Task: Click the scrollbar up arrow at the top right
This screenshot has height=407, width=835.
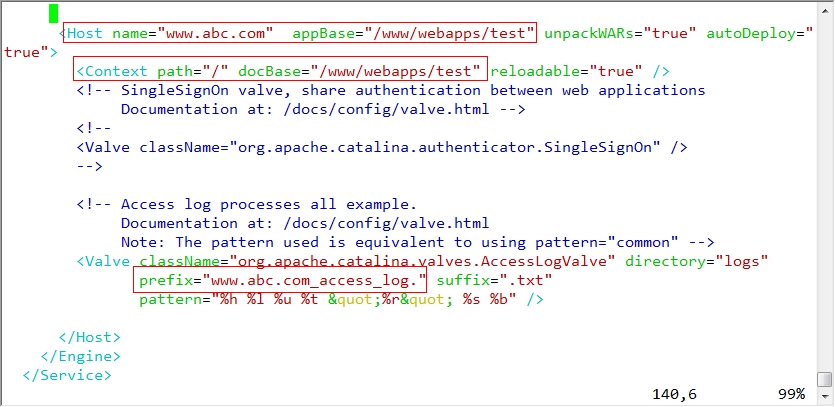Action: 824,9
